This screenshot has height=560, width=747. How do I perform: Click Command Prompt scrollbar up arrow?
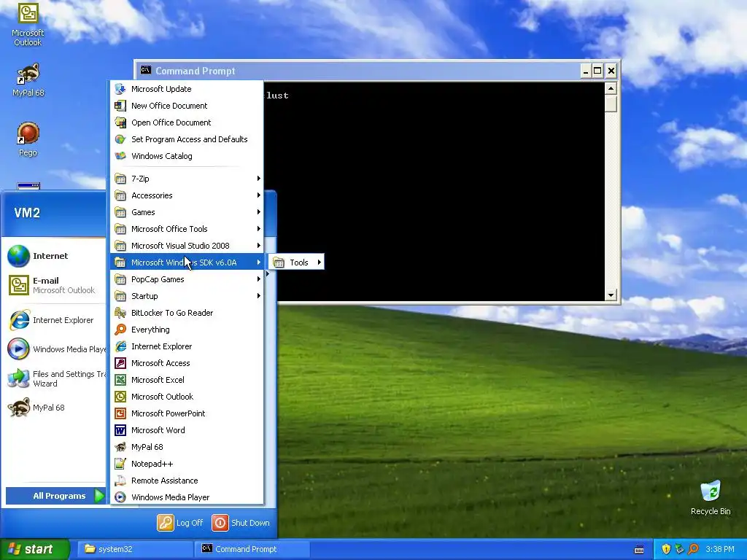(611, 88)
